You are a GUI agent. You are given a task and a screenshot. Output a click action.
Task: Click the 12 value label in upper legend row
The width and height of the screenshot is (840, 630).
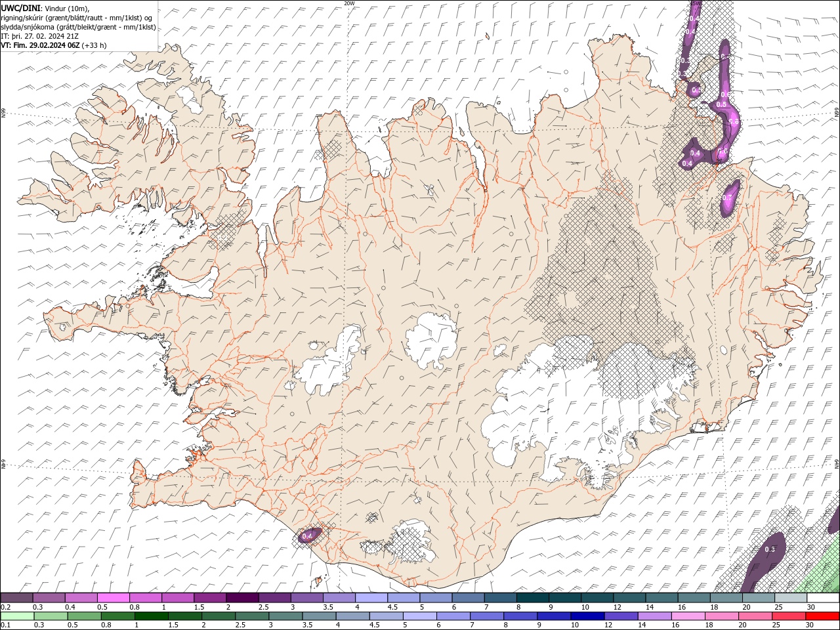click(x=618, y=607)
